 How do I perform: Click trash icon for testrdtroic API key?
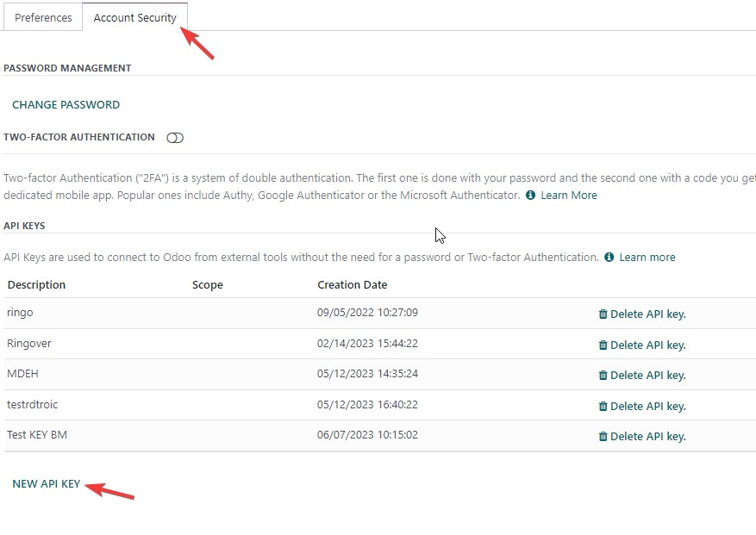(x=603, y=407)
